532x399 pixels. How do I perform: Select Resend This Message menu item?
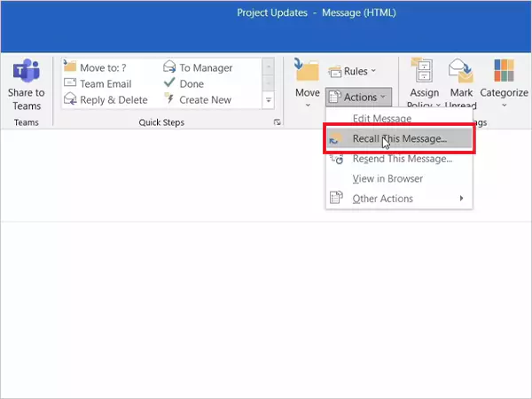tap(399, 159)
